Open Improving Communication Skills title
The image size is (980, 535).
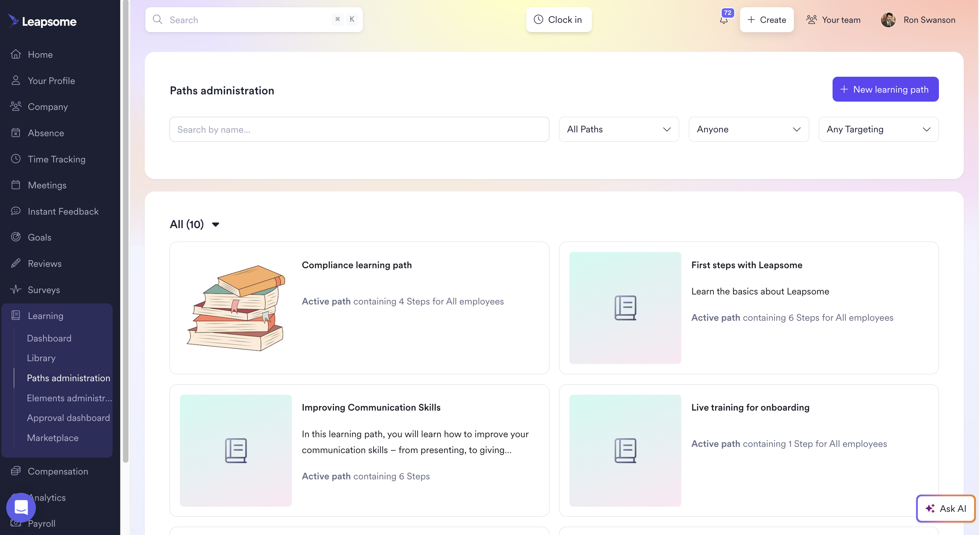pyautogui.click(x=371, y=407)
